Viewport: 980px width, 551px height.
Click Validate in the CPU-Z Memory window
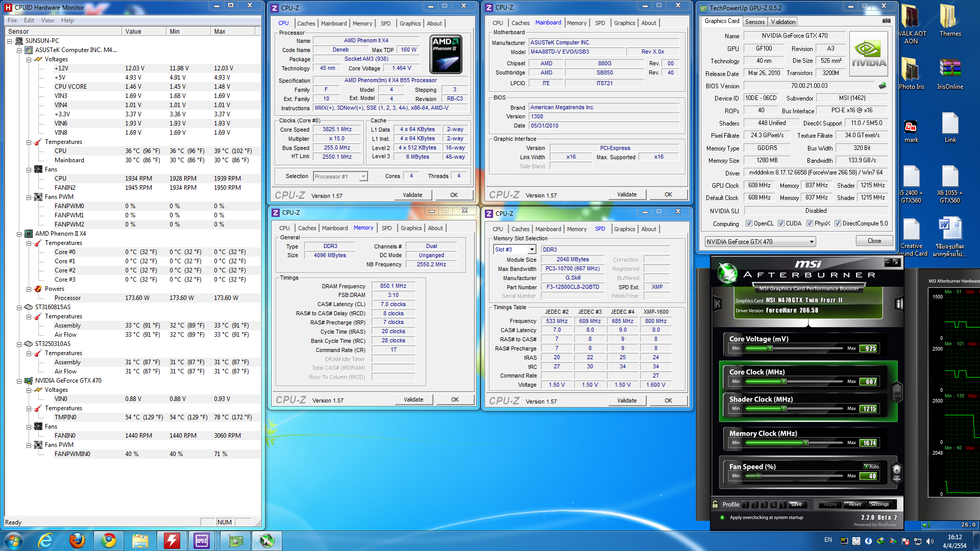(413, 399)
